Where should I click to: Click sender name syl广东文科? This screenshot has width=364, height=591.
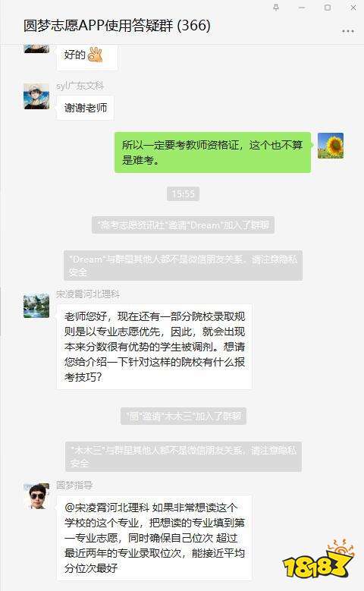(x=80, y=86)
